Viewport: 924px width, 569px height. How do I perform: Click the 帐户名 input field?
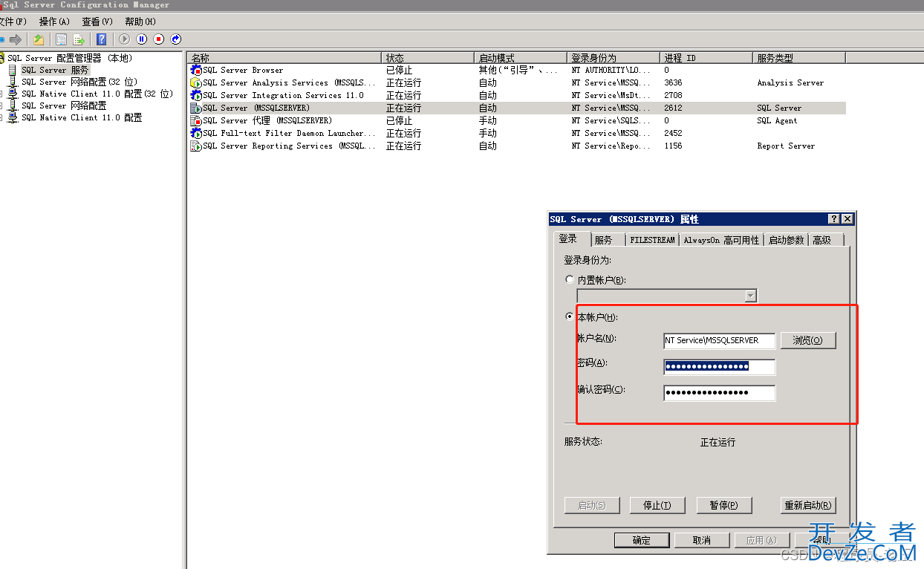click(720, 340)
